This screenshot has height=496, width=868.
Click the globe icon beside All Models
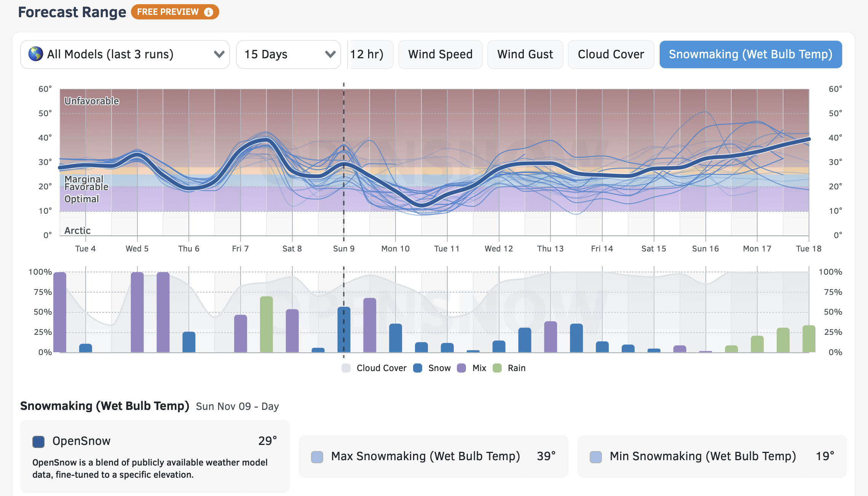click(35, 54)
